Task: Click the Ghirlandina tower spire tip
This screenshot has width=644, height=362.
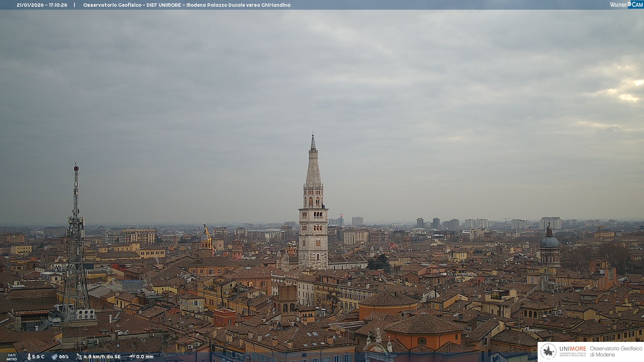Action: pos(313,136)
